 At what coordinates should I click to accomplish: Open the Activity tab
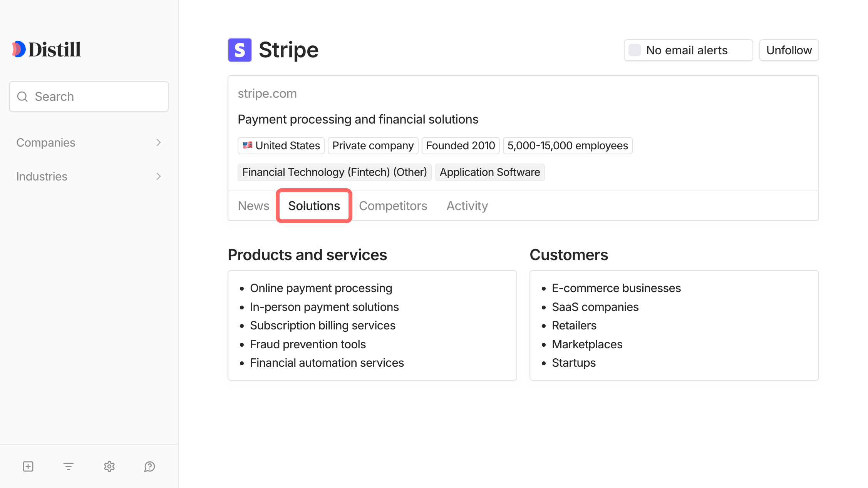point(467,206)
